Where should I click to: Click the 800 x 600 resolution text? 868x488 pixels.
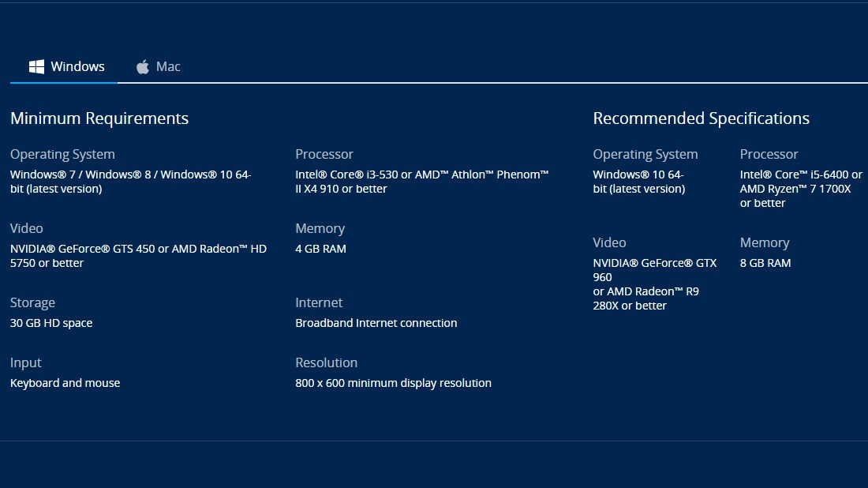[393, 383]
